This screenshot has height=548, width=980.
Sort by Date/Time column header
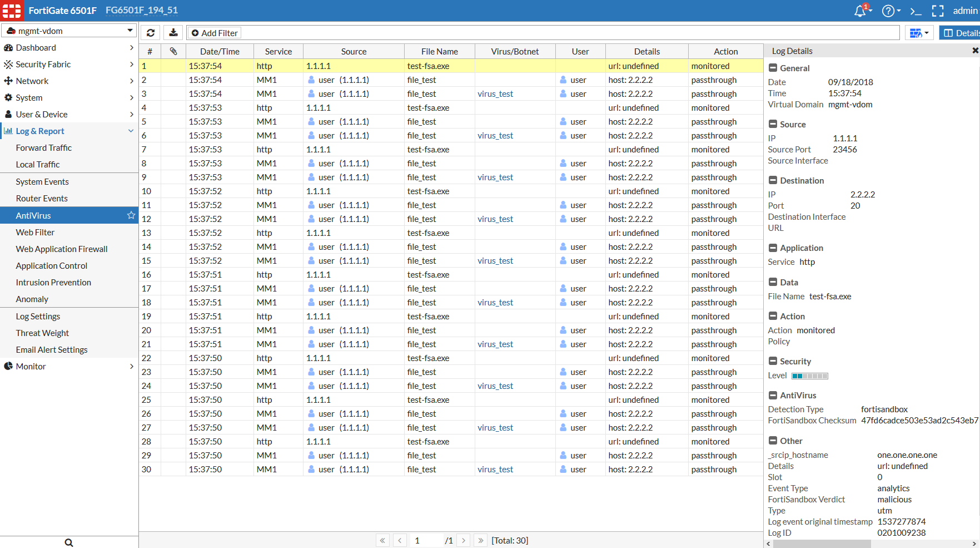pos(220,51)
